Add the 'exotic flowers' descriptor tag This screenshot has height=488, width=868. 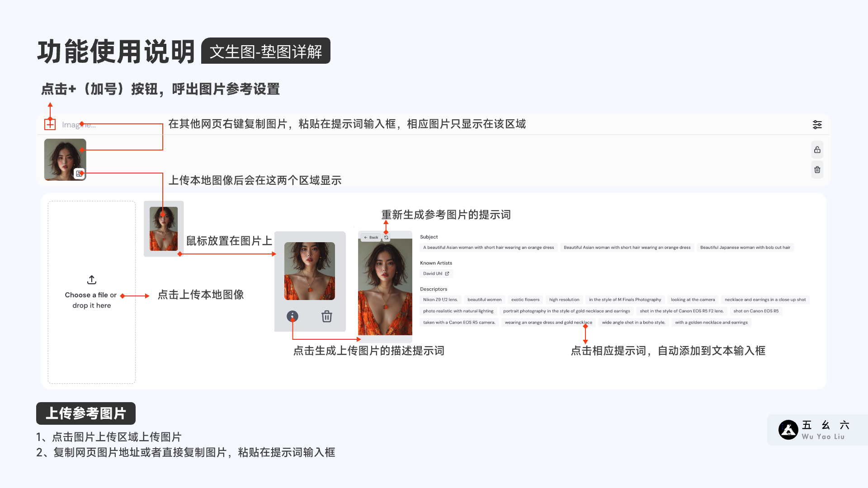pos(525,300)
